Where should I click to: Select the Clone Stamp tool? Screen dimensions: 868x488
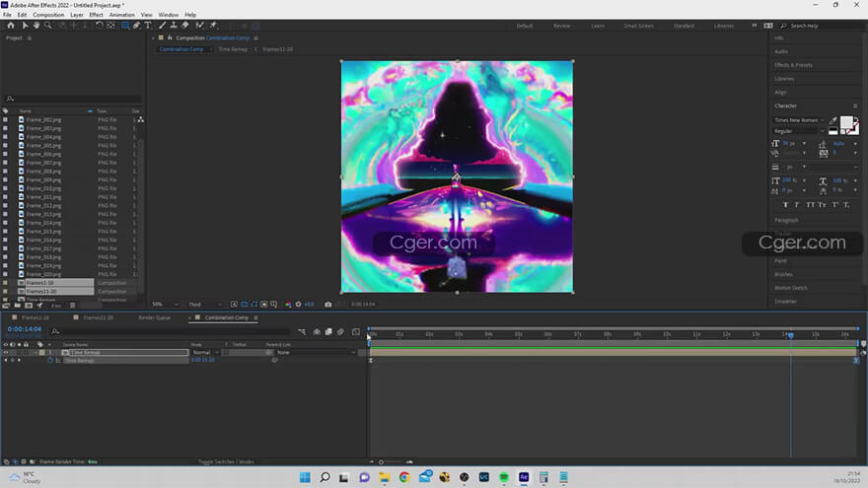(x=174, y=26)
